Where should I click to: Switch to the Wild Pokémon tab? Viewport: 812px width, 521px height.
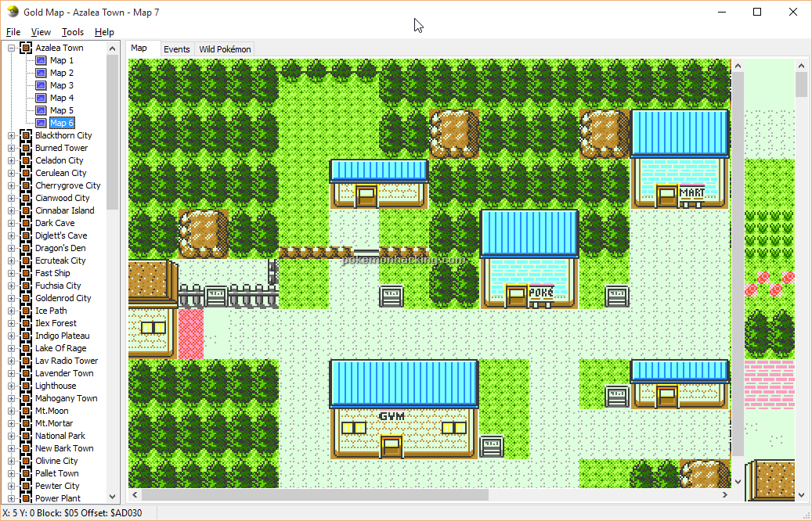click(x=225, y=49)
